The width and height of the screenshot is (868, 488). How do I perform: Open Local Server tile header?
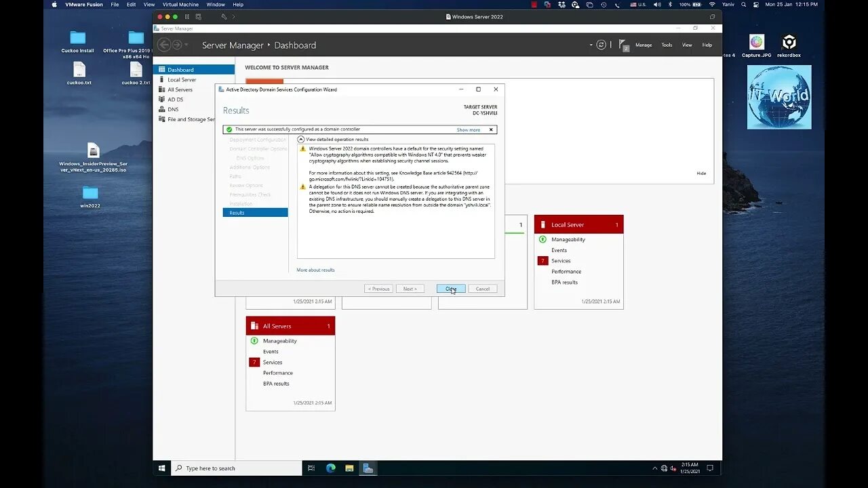coord(578,224)
